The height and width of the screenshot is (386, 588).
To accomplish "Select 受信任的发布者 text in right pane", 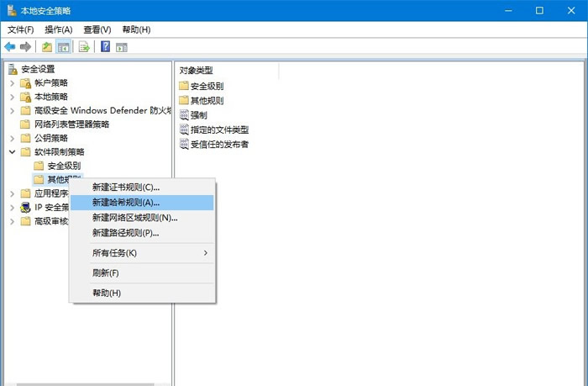I will point(219,144).
